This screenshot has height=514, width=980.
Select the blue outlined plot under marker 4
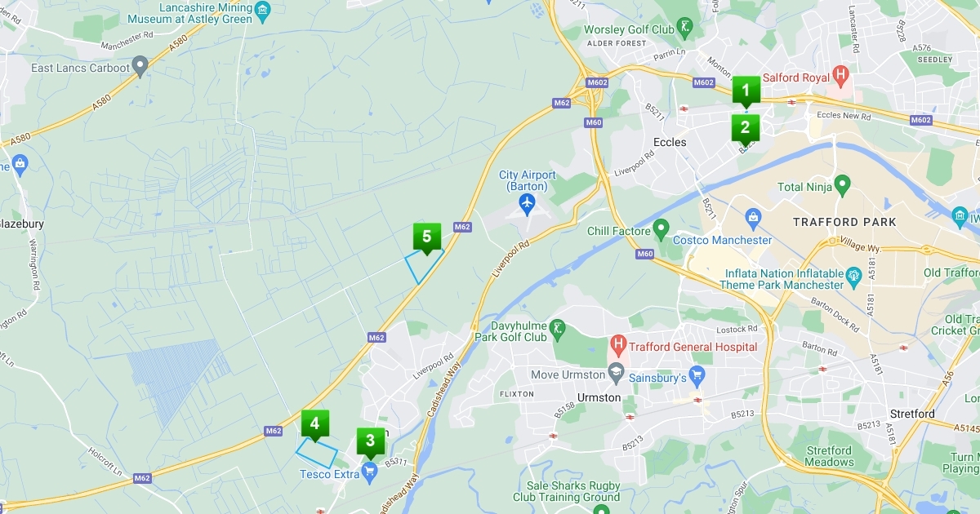(317, 453)
